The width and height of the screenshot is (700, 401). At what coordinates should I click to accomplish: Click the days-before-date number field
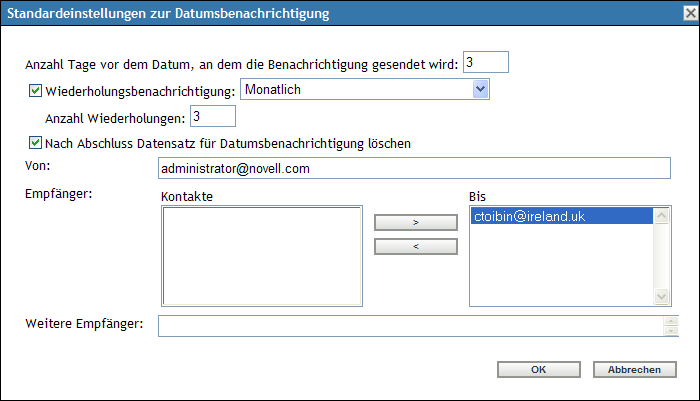click(x=486, y=62)
